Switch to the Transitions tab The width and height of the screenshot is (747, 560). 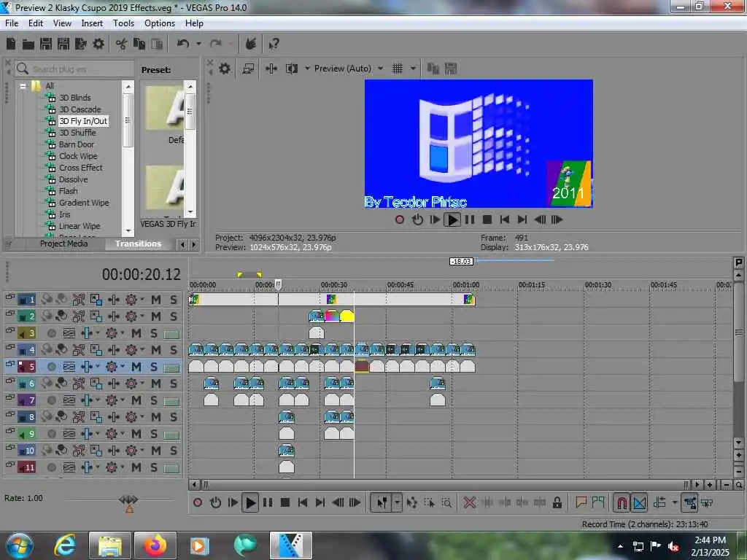(x=139, y=244)
